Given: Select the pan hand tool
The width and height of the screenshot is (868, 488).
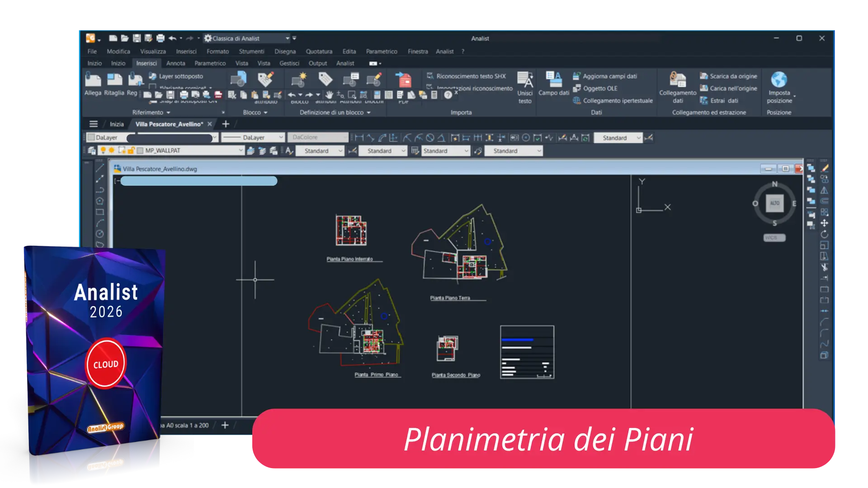Looking at the screenshot, I should pos(329,95).
